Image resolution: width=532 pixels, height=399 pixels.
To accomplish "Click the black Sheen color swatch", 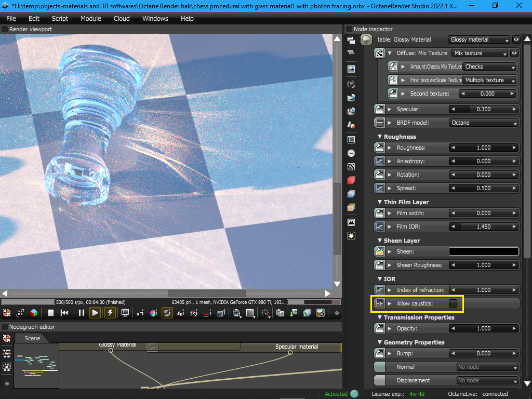I will click(484, 251).
